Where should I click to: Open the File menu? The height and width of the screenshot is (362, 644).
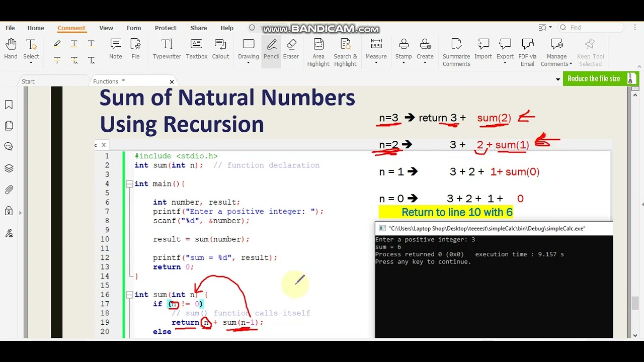pos(10,28)
